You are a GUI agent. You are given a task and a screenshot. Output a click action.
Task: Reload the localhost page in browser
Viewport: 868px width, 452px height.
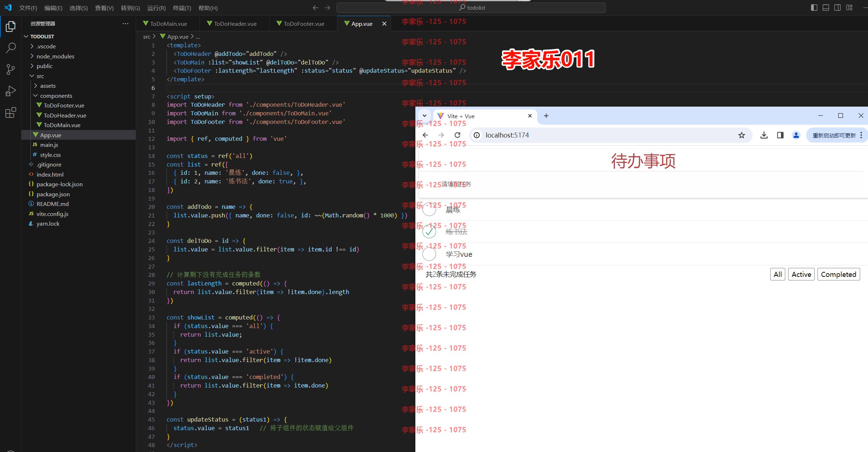pos(457,135)
